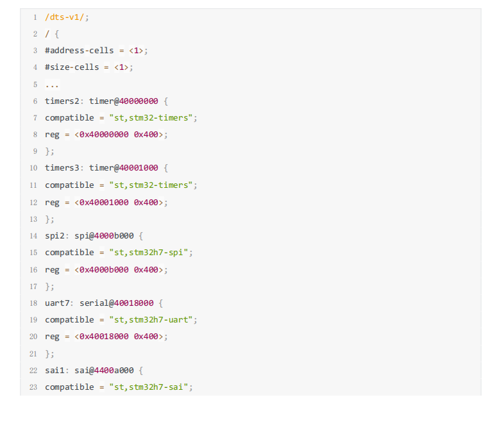
Task: Click the reg value 0x40000000 on line 8
Action: (x=103, y=135)
